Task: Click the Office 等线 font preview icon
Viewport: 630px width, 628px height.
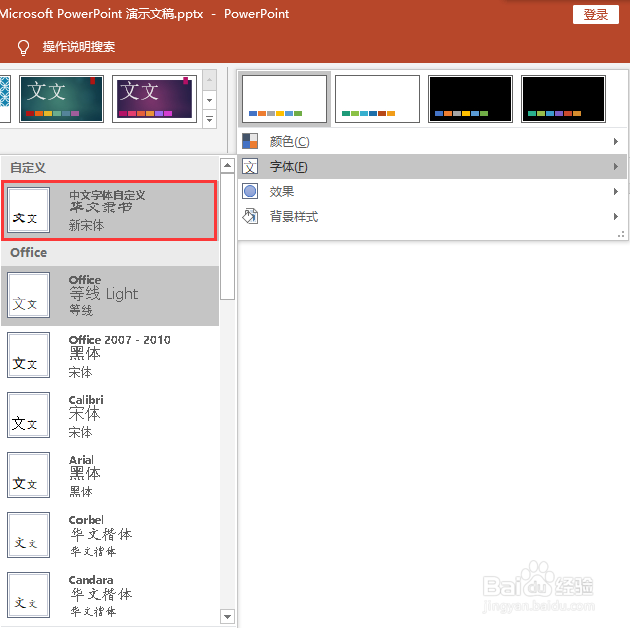Action: pyautogui.click(x=29, y=295)
